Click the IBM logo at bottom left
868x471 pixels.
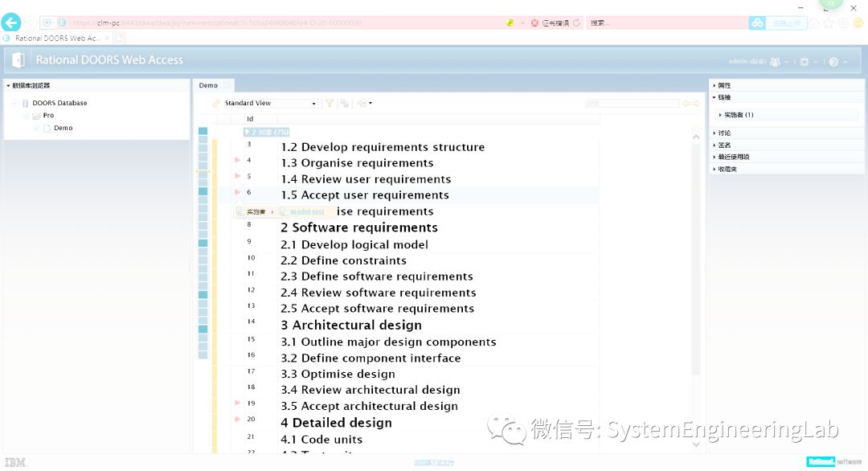[14, 462]
